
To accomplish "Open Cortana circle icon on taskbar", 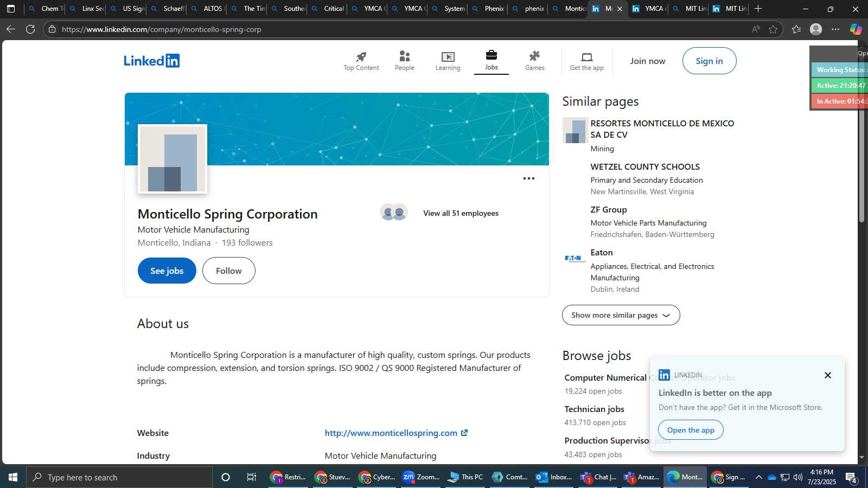I will (226, 477).
